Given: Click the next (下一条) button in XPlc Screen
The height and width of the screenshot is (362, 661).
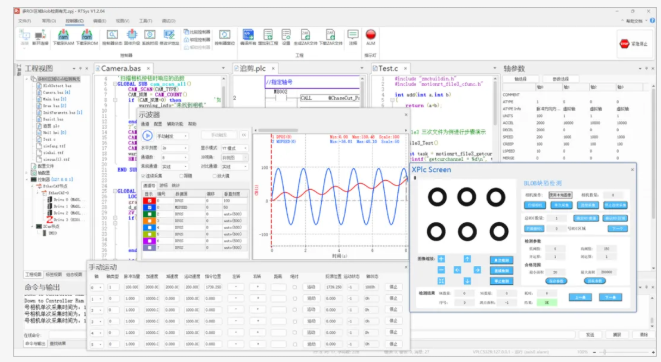Looking at the screenshot, I should (610, 298).
